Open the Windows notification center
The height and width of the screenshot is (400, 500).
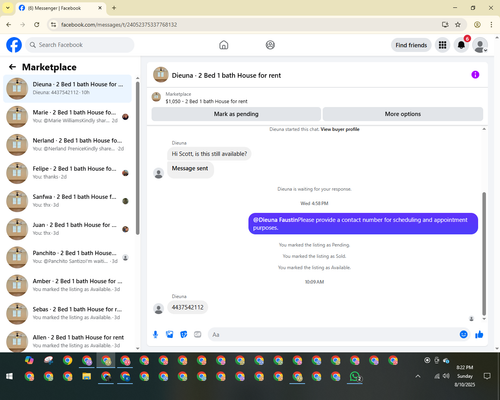click(487, 376)
